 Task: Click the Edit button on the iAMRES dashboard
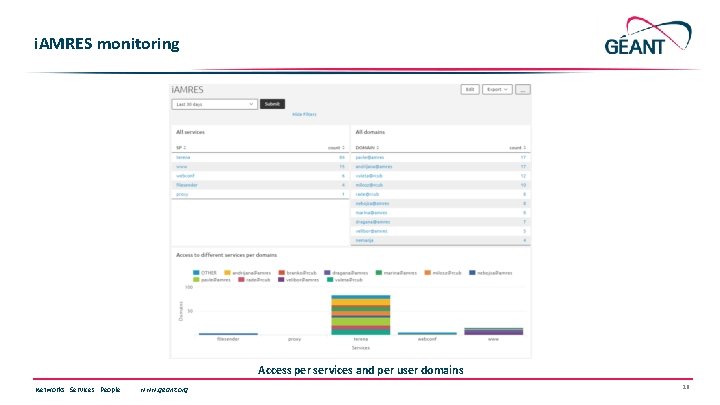470,90
